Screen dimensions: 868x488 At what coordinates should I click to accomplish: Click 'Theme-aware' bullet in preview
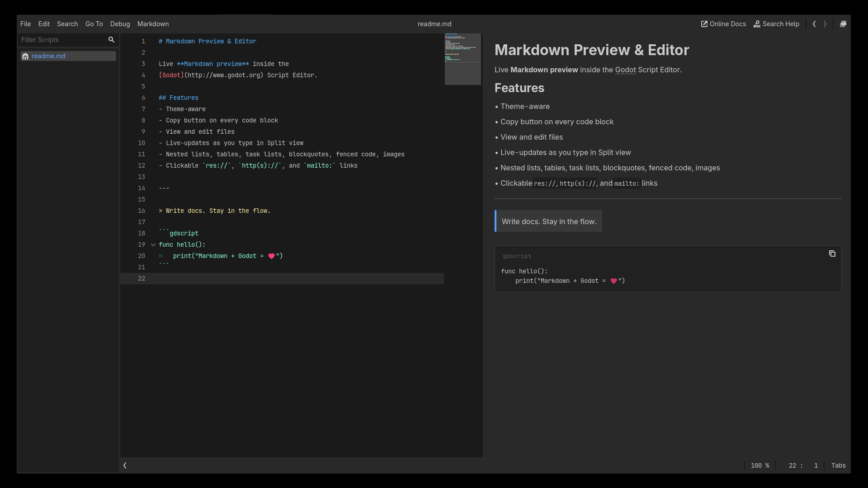525,106
